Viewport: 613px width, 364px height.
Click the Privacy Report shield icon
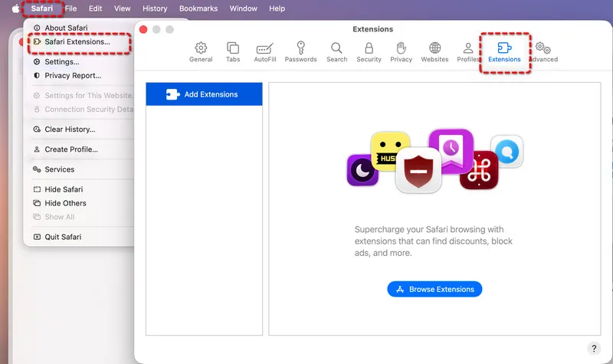click(37, 75)
